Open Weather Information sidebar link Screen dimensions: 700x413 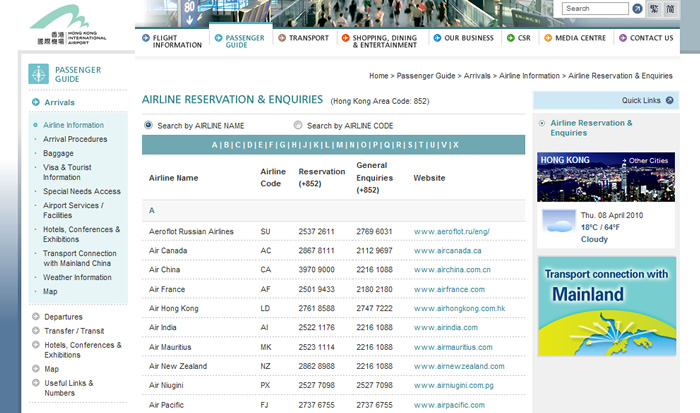(x=77, y=277)
